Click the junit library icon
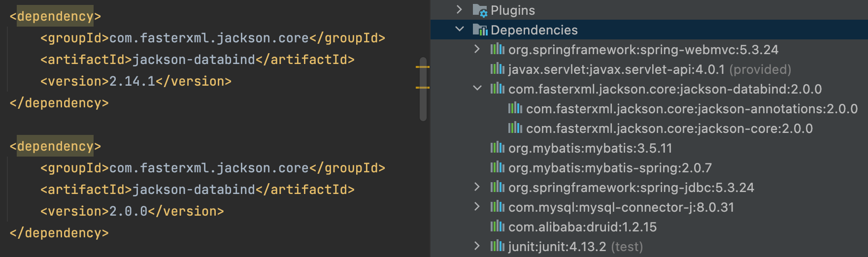This screenshot has height=257, width=868. tap(498, 246)
